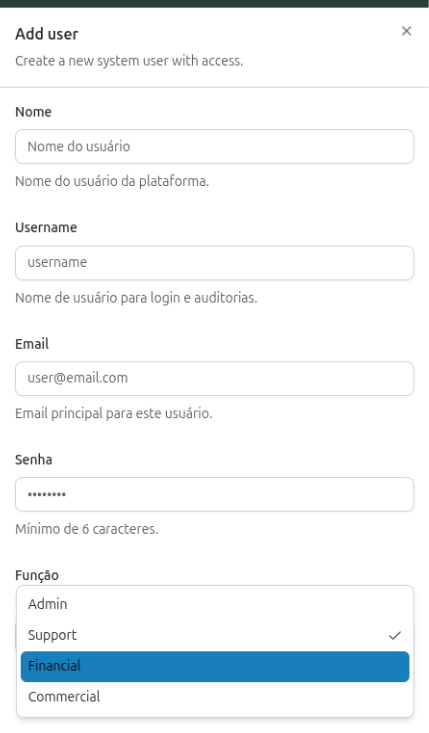Click the Username field label
Viewport: 429px width, 733px height.
pos(46,228)
